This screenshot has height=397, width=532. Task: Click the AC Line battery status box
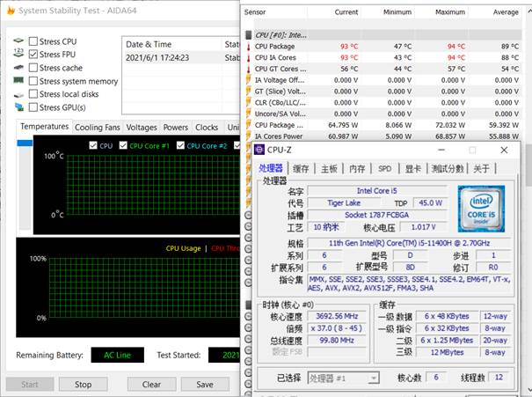tap(118, 355)
